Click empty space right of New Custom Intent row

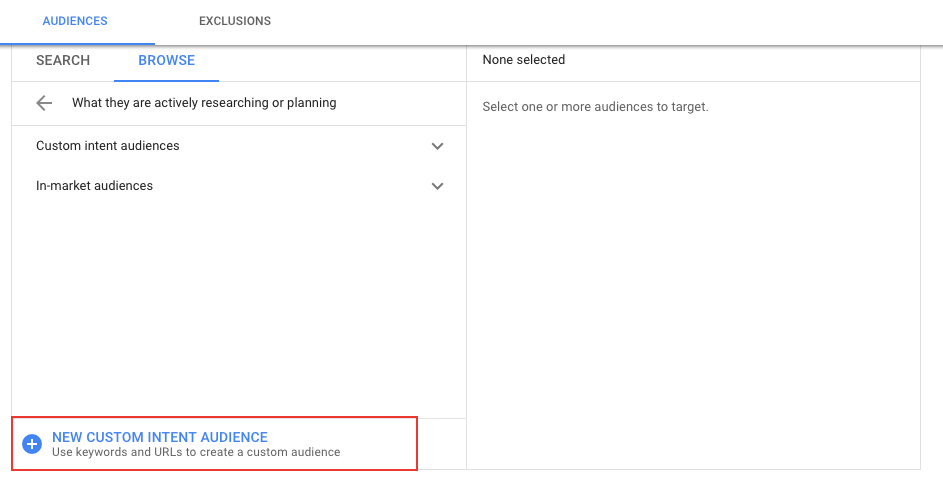click(x=441, y=444)
